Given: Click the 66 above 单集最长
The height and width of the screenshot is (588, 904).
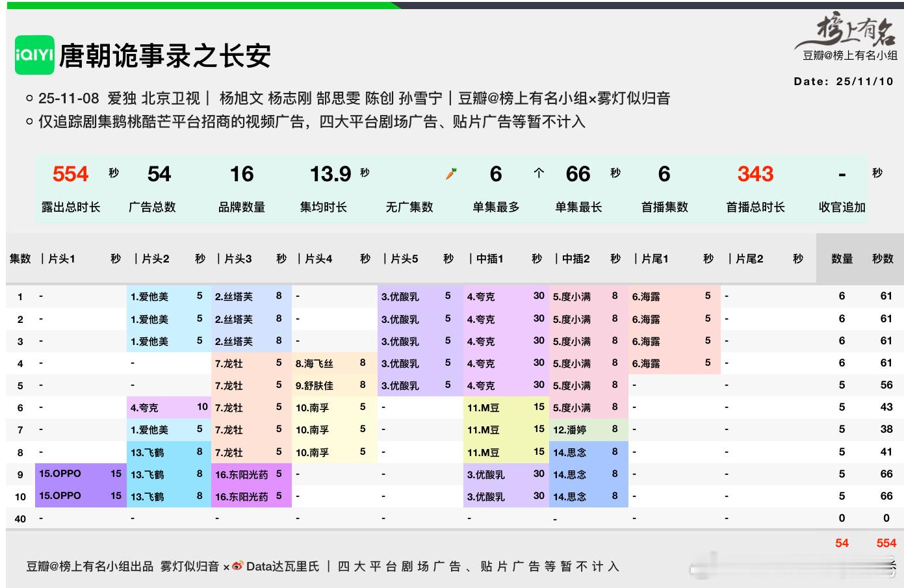Looking at the screenshot, I should (x=578, y=173).
